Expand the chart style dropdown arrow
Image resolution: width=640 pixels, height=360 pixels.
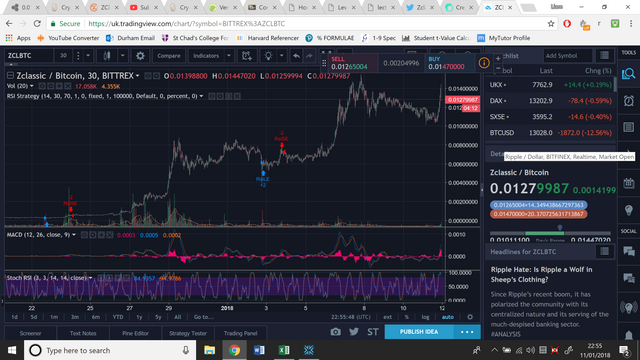(122, 56)
